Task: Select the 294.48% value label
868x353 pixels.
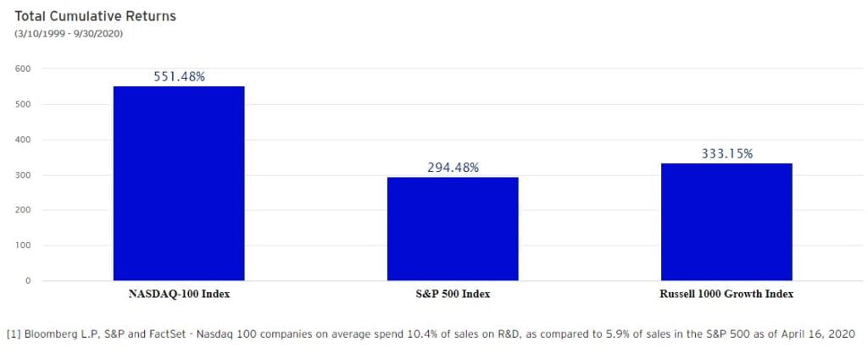Action: tap(453, 168)
